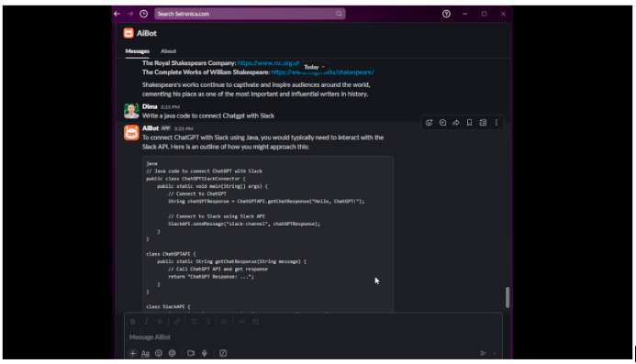This screenshot has height=364, width=636.
Task: Open the history clock icon
Action: (x=143, y=14)
